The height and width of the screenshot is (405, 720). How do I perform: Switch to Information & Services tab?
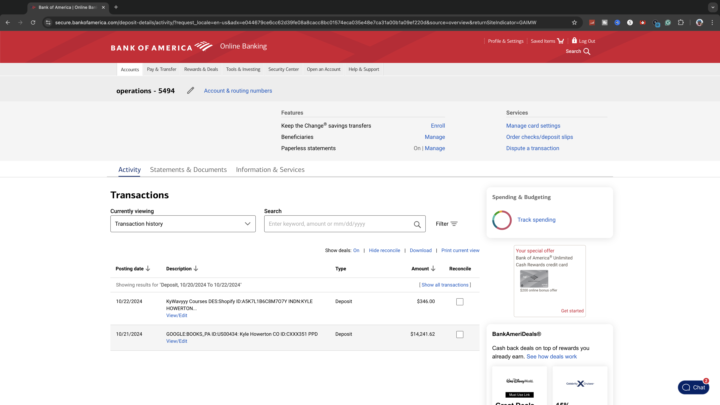[x=270, y=169]
